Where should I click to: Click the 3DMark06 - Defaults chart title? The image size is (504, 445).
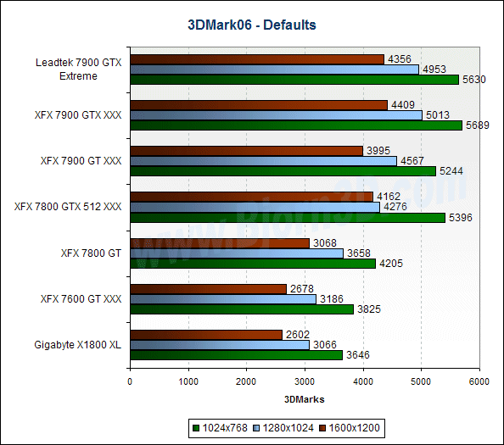point(252,25)
